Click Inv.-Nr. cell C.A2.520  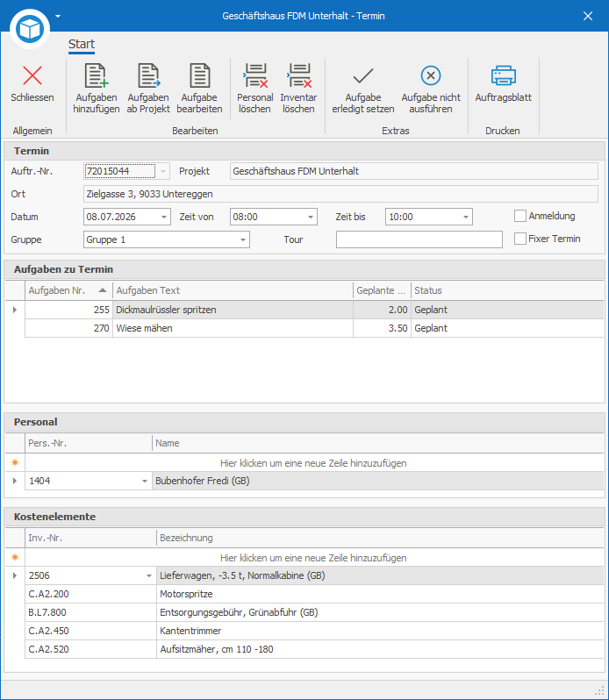pyautogui.click(x=90, y=649)
